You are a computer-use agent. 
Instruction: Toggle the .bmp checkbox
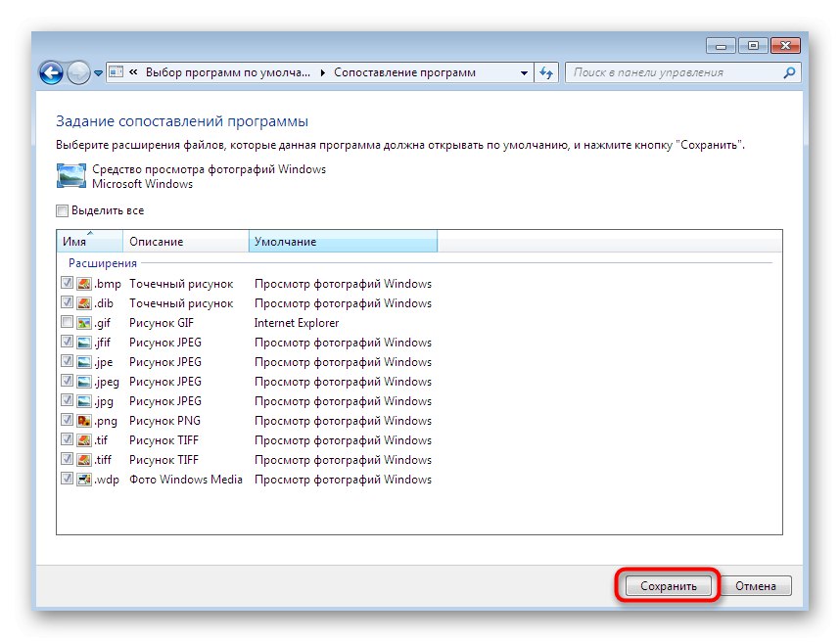[67, 283]
